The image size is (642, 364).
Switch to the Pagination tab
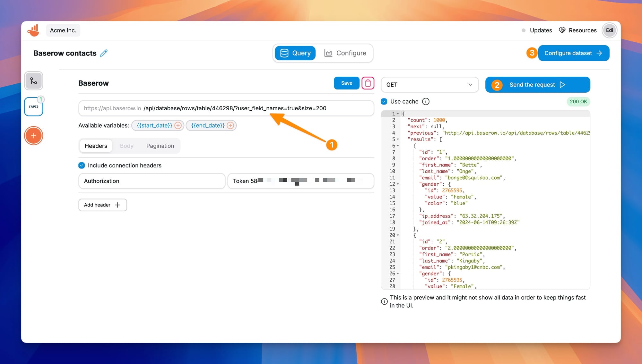click(160, 145)
